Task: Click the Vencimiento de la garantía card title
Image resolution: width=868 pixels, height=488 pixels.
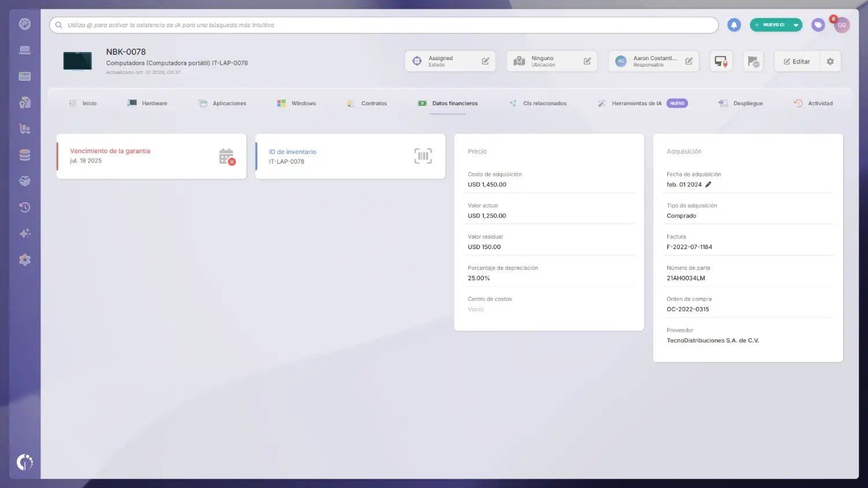Action: click(110, 151)
